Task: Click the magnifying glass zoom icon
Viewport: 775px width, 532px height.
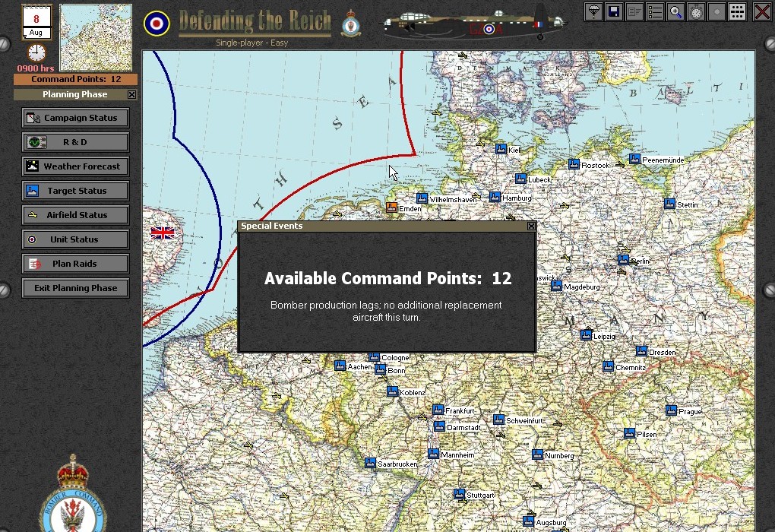Action: [675, 11]
